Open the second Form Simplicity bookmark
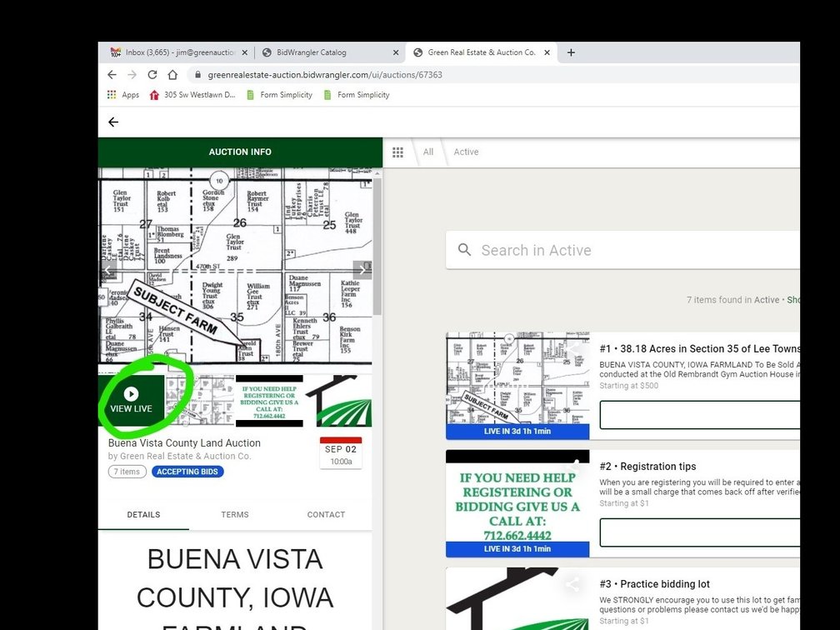 pyautogui.click(x=357, y=95)
